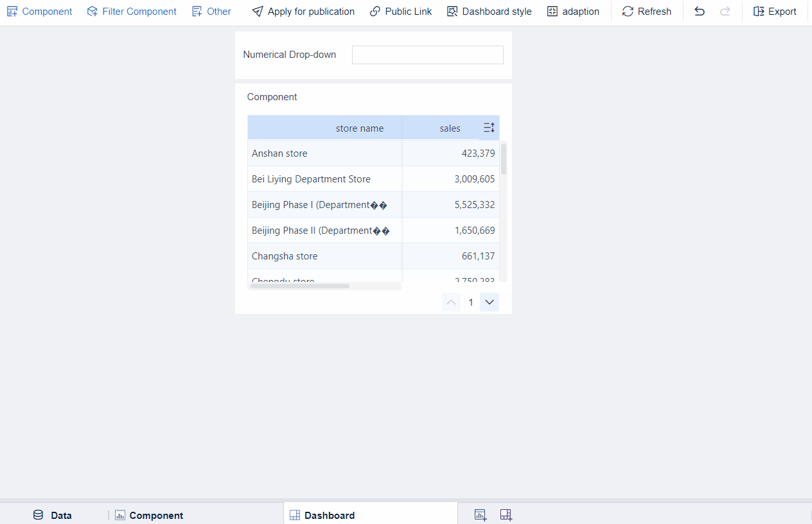Open the Public Link option
The width and height of the screenshot is (812, 524).
pos(401,12)
